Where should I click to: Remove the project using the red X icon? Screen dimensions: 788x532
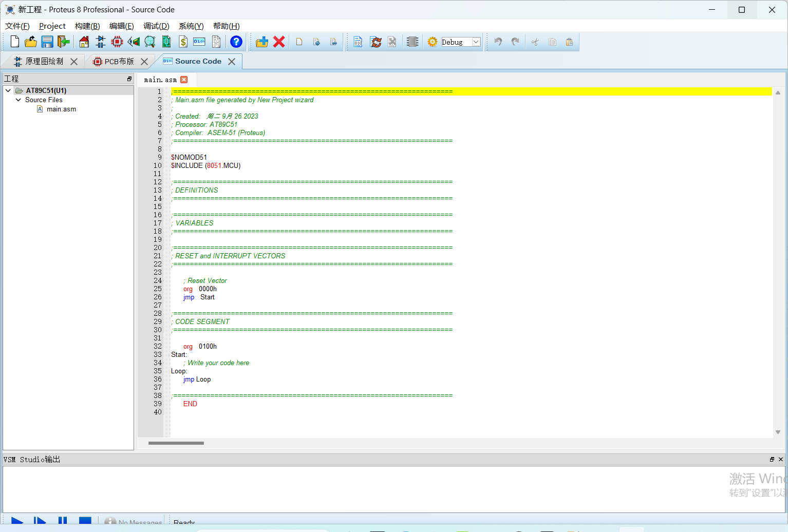[279, 42]
